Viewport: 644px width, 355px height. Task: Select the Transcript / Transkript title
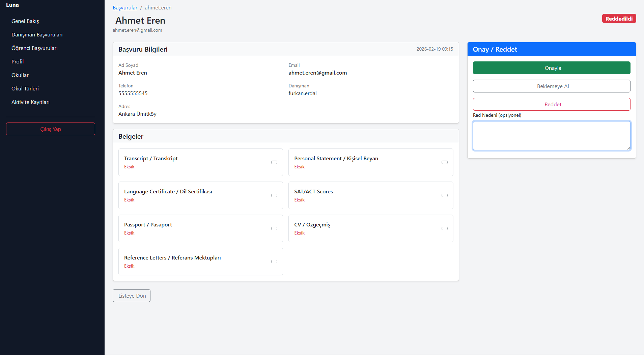(151, 158)
